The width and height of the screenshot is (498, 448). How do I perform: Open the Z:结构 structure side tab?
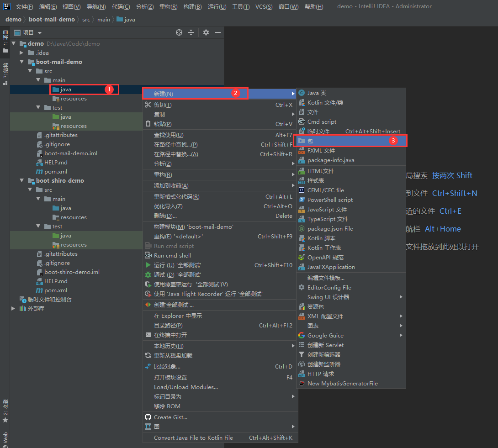[x=5, y=74]
